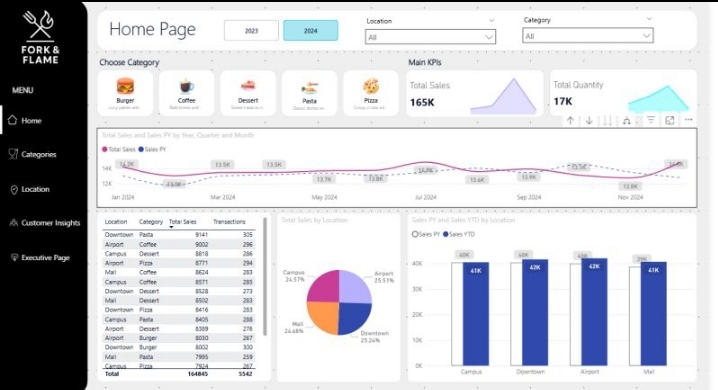Activate focus mode icon on line chart
Viewport: 718px width, 390px height.
(x=669, y=120)
